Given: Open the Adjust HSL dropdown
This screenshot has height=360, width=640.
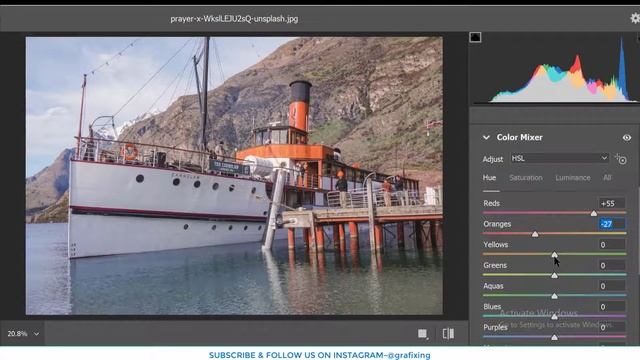Looking at the screenshot, I should [x=559, y=158].
